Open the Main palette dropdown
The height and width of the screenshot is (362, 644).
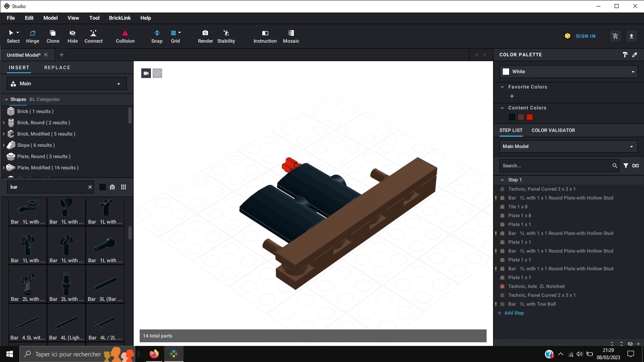(x=67, y=84)
